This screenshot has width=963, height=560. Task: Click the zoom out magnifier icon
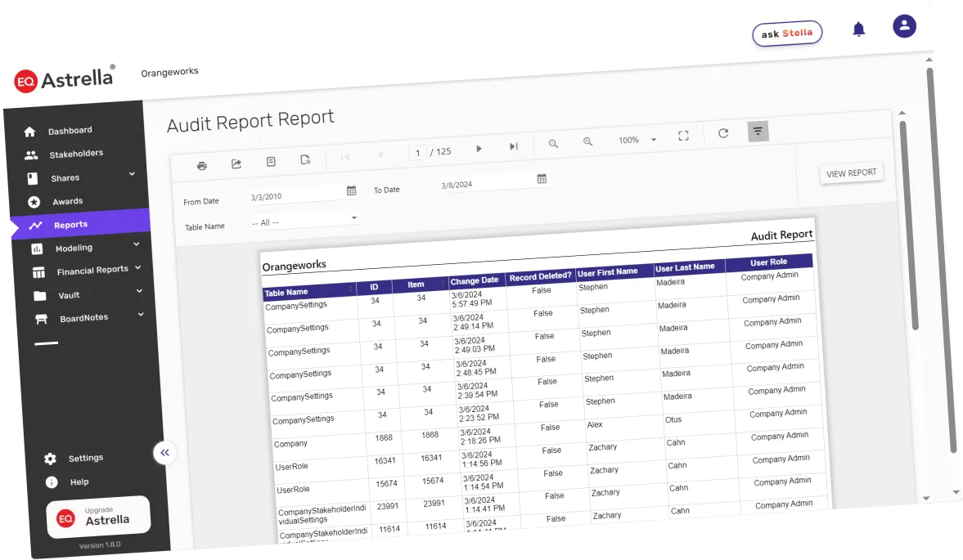click(554, 144)
